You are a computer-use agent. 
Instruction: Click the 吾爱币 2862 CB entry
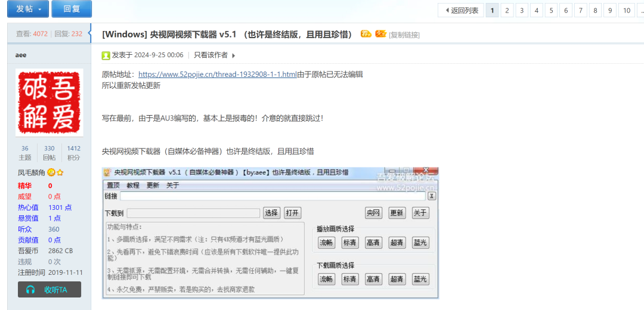point(45,250)
